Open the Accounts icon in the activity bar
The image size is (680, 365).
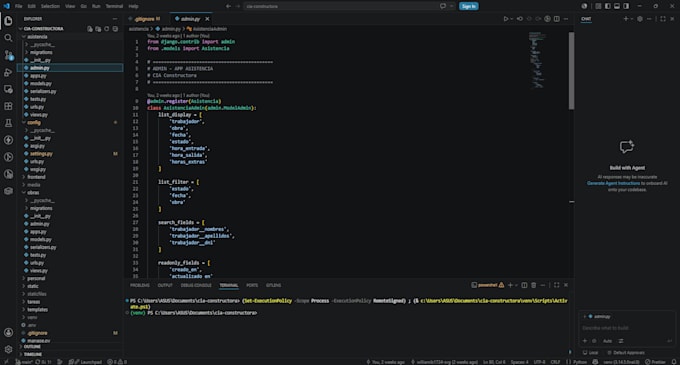[x=8, y=332]
